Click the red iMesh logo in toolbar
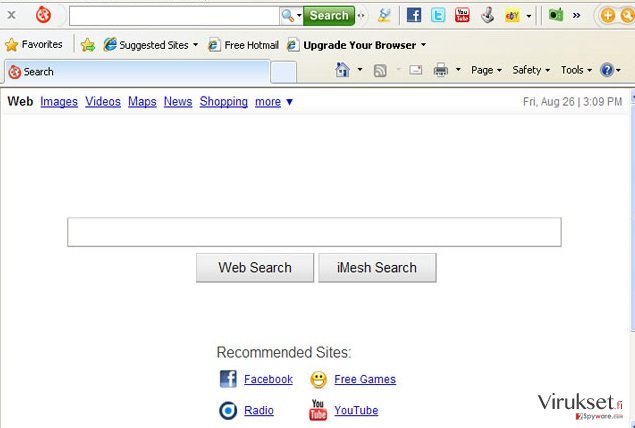 pyautogui.click(x=43, y=15)
